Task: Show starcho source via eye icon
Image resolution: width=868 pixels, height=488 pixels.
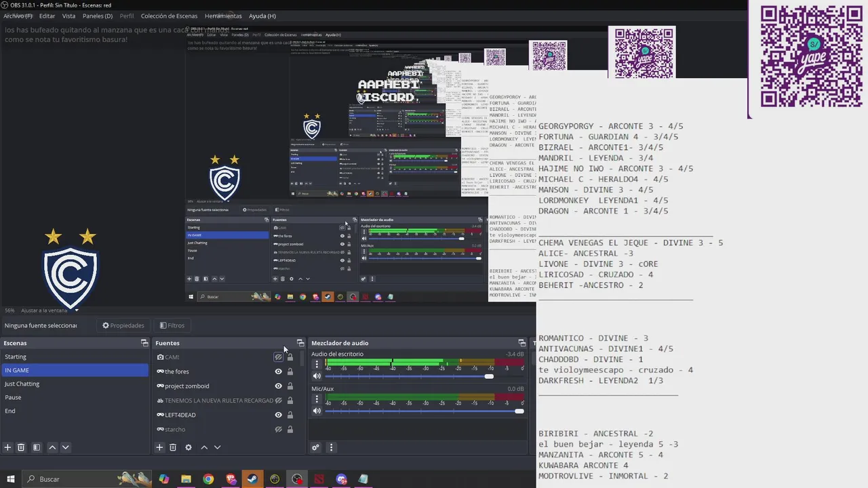Action: [x=278, y=429]
